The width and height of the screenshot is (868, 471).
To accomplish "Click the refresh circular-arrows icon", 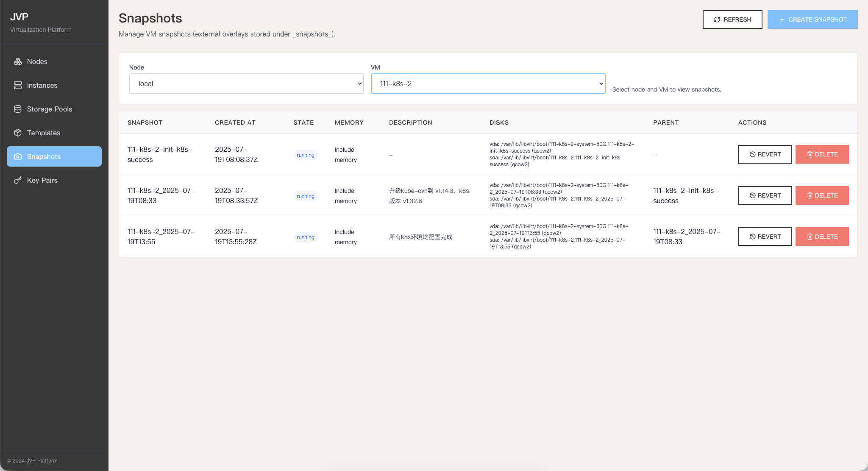I will (x=718, y=19).
